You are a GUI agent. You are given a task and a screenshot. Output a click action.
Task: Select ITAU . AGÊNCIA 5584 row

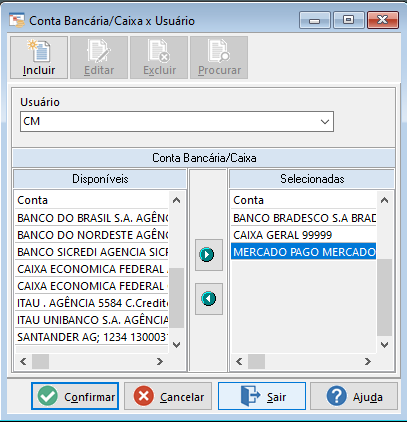coord(92,303)
